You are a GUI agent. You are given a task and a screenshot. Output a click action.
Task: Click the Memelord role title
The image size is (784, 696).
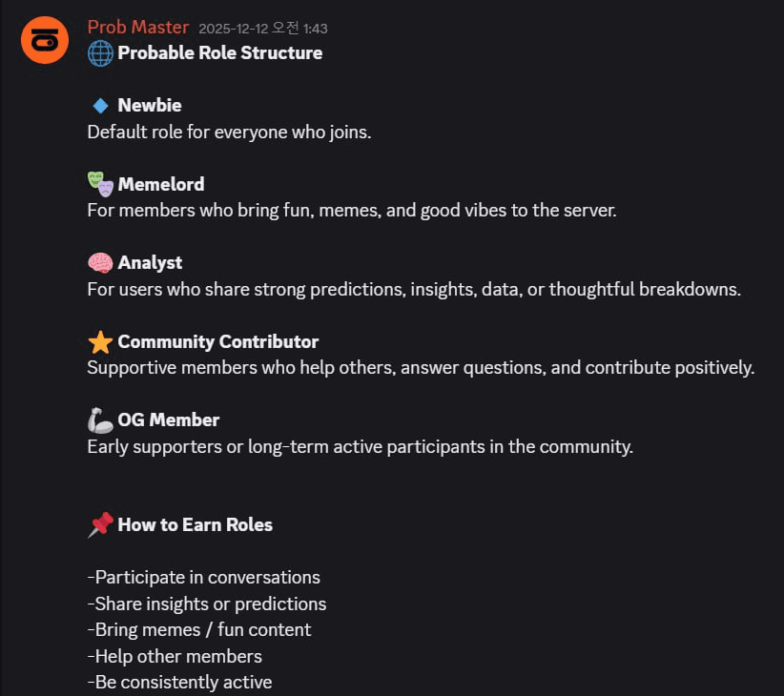tap(161, 184)
